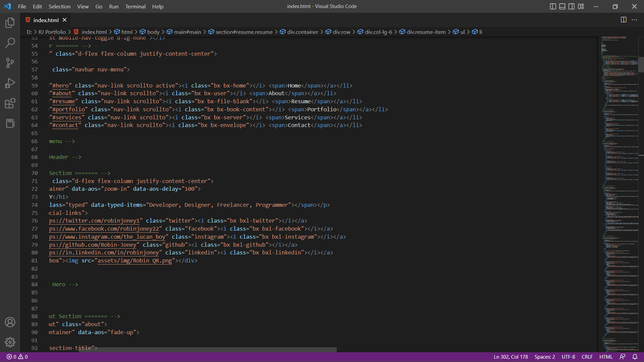Open the Search view icon
The image size is (644, 362).
[10, 43]
